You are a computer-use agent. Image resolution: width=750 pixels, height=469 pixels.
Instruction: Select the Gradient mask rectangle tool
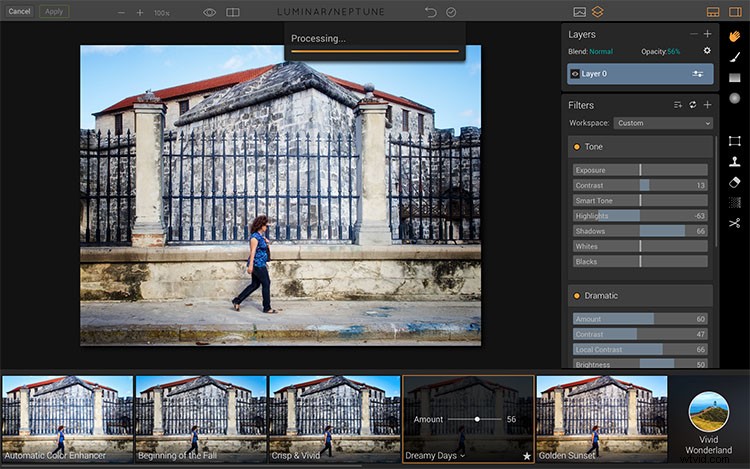click(x=735, y=77)
